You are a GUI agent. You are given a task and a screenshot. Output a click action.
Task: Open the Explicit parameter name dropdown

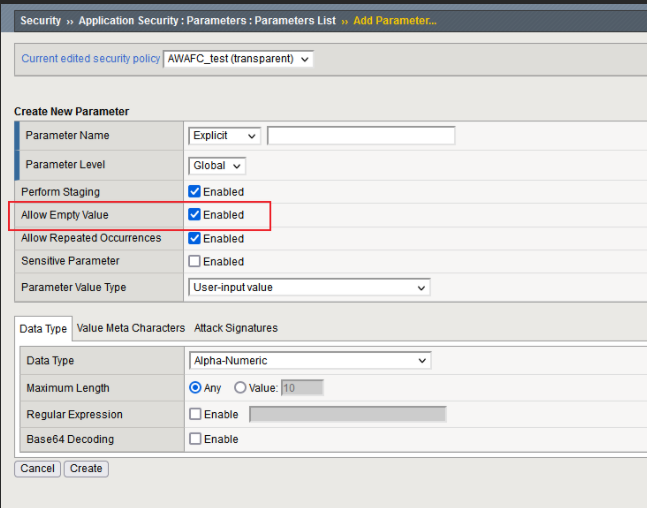tap(224, 136)
